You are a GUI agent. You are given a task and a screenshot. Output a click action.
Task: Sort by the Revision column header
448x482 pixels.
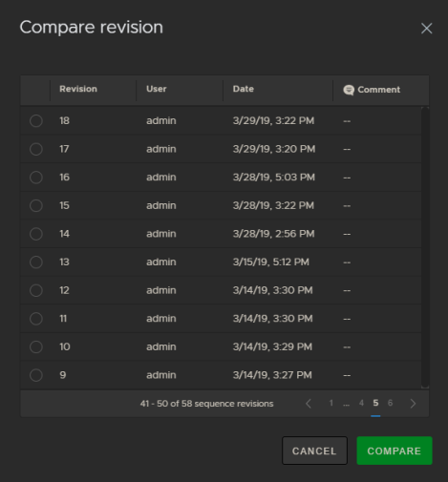click(x=78, y=89)
